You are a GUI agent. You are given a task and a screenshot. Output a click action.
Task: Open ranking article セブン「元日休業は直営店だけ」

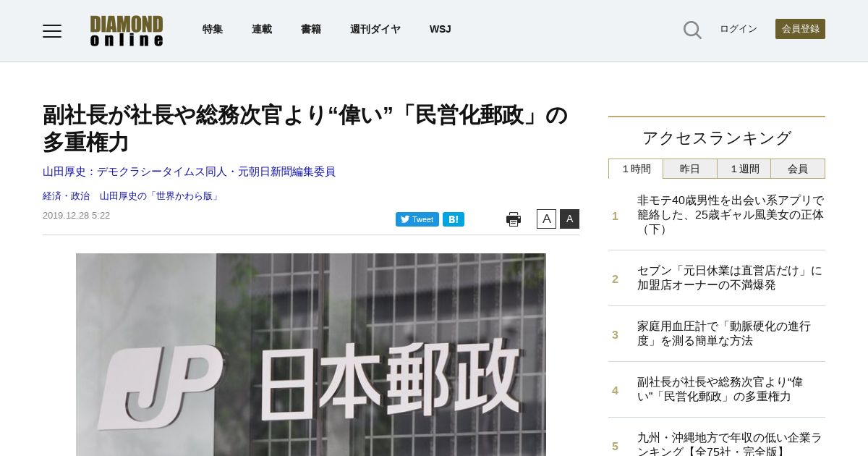coord(730,278)
